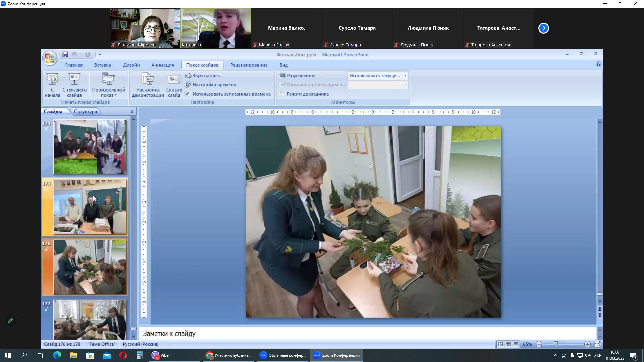Save the presentation via quick access toolbar

(65, 54)
